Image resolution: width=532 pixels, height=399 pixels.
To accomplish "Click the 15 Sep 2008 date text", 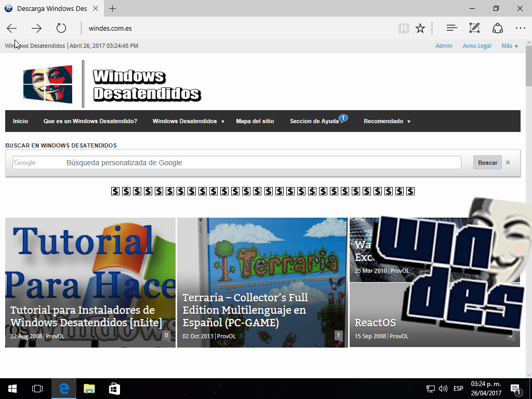I will (370, 336).
